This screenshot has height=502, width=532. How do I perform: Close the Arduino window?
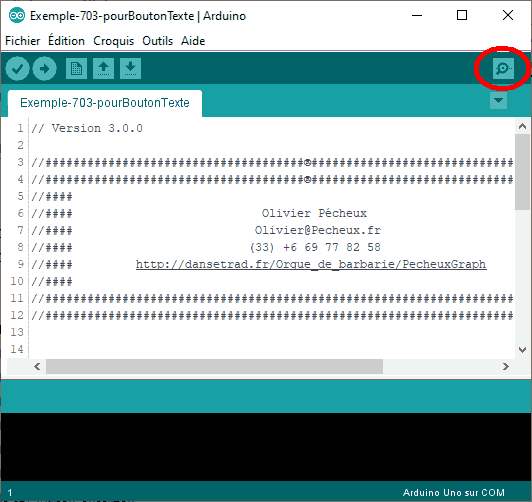tap(508, 16)
